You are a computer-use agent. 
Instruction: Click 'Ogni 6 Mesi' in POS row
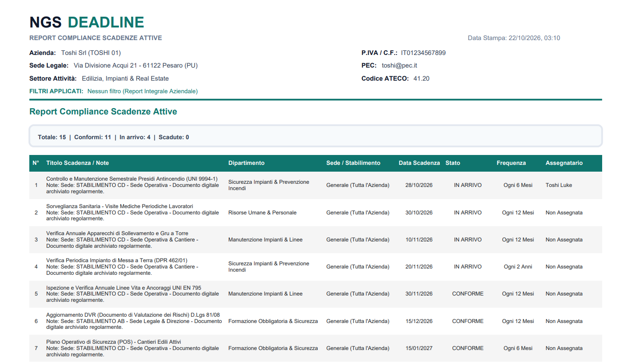click(x=518, y=348)
